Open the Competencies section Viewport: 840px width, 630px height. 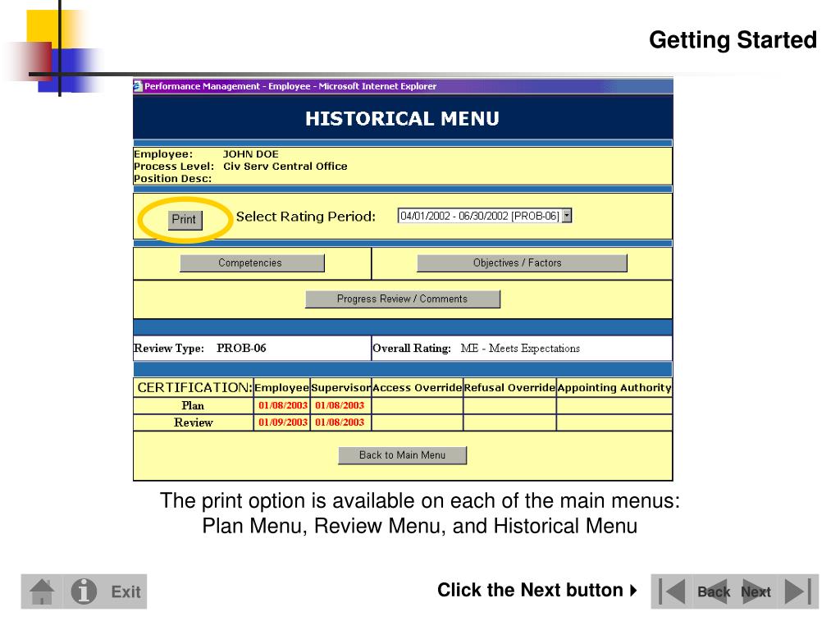(x=252, y=263)
